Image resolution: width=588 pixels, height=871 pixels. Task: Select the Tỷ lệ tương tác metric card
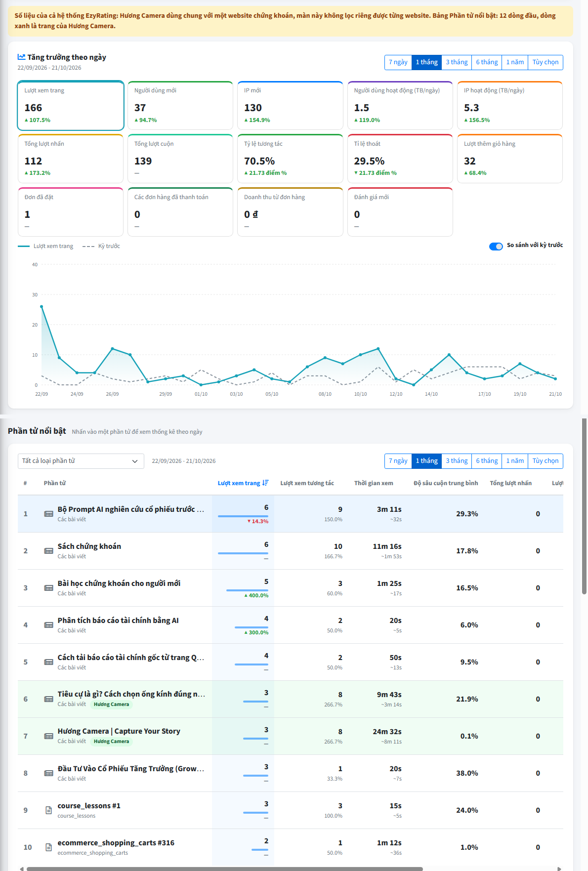pos(290,159)
